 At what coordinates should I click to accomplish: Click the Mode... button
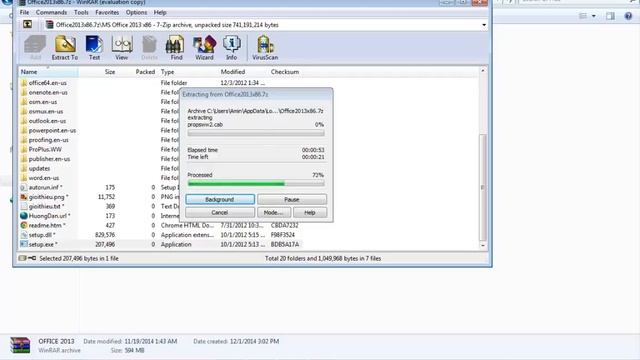(274, 212)
